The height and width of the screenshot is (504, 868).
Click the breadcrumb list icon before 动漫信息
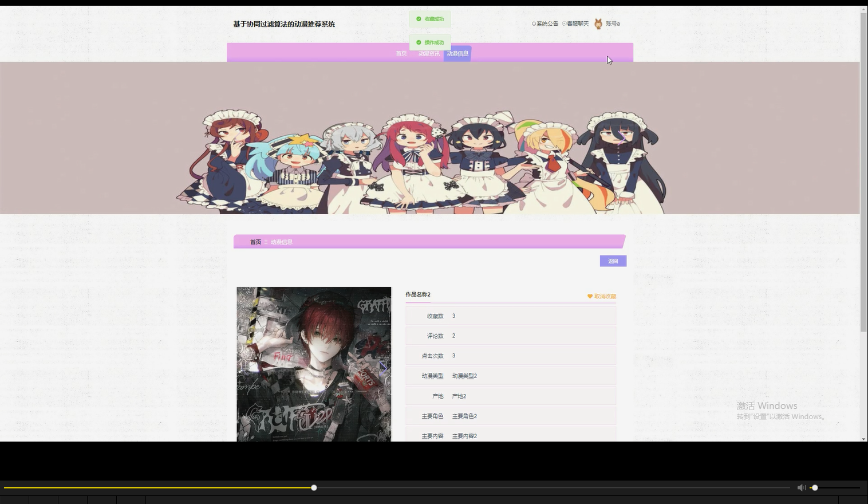tap(265, 242)
